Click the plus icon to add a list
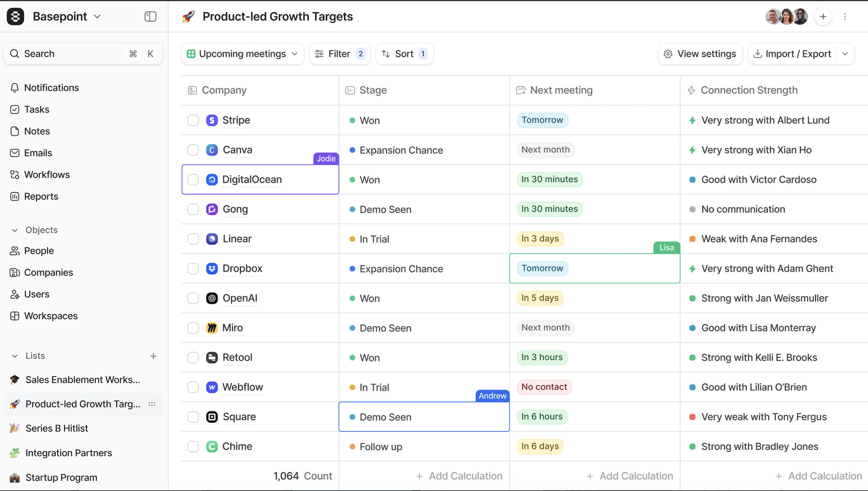Image resolution: width=868 pixels, height=491 pixels. (153, 356)
